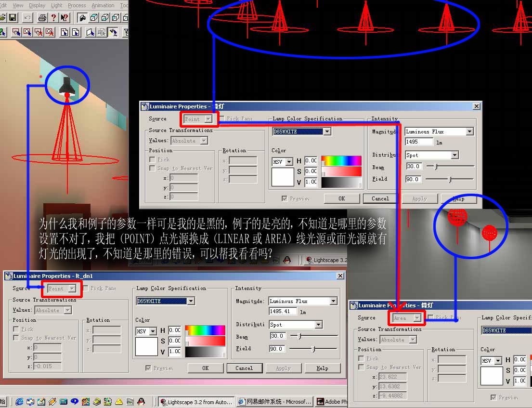Image resolution: width=532 pixels, height=408 pixels.
Task: Select the cube icon with shaded bottom face
Action: (x=105, y=17)
